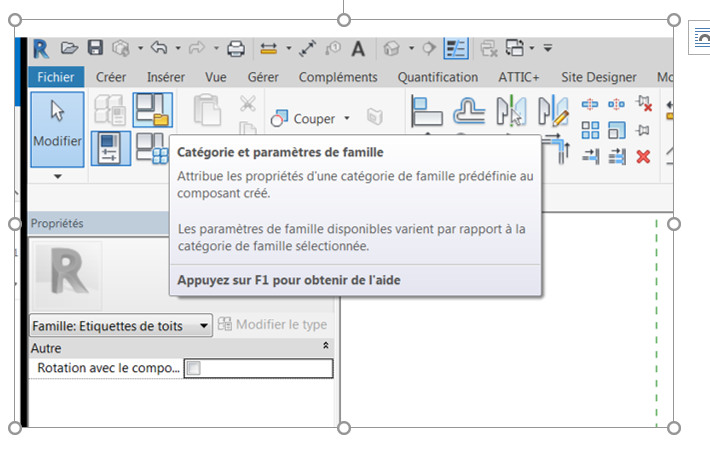The height and width of the screenshot is (466, 710).
Task: Click Modifier le type button
Action: 272,325
